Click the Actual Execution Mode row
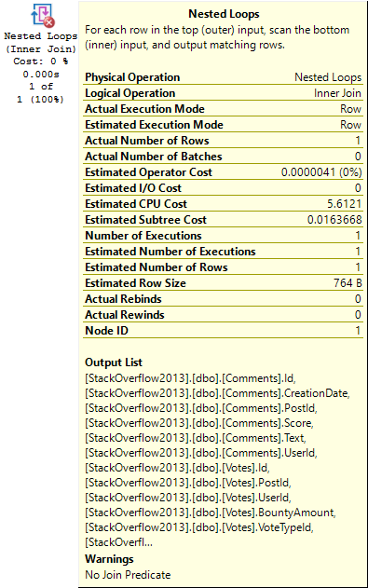368x588 pixels. [223, 109]
